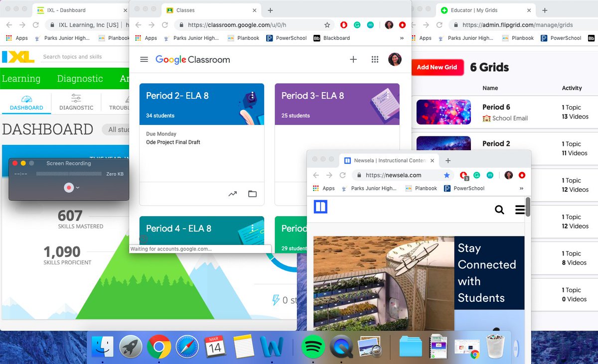Image resolution: width=598 pixels, height=364 pixels.
Task: Open the Trash in the Dock
Action: [x=495, y=347]
